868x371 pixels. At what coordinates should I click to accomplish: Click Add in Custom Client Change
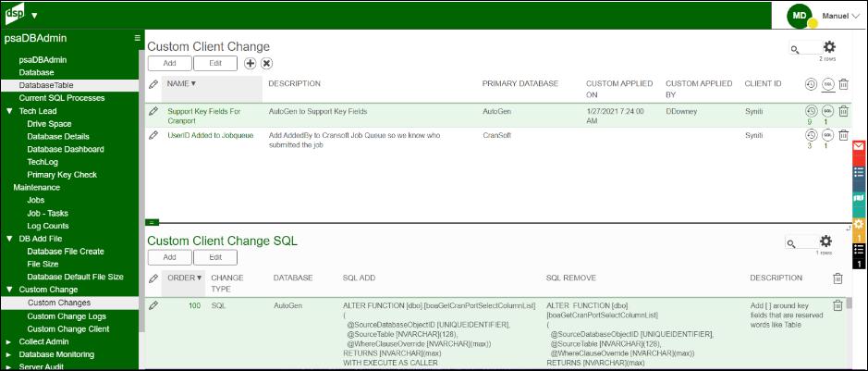click(169, 63)
